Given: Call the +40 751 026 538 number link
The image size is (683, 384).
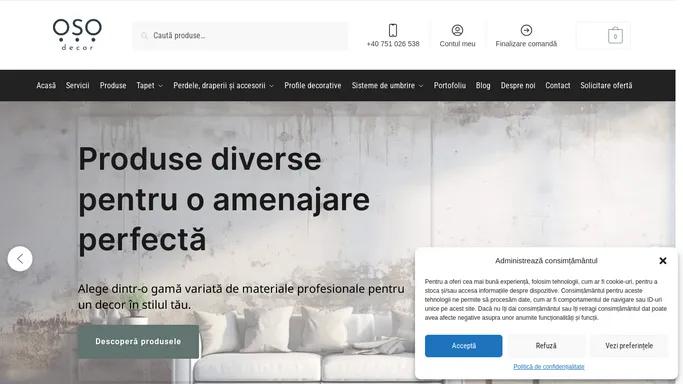Looking at the screenshot, I should pyautogui.click(x=393, y=44).
